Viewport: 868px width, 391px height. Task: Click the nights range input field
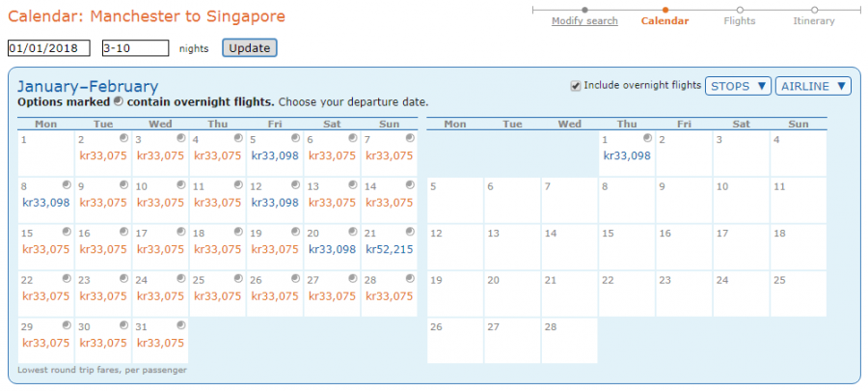(x=134, y=48)
